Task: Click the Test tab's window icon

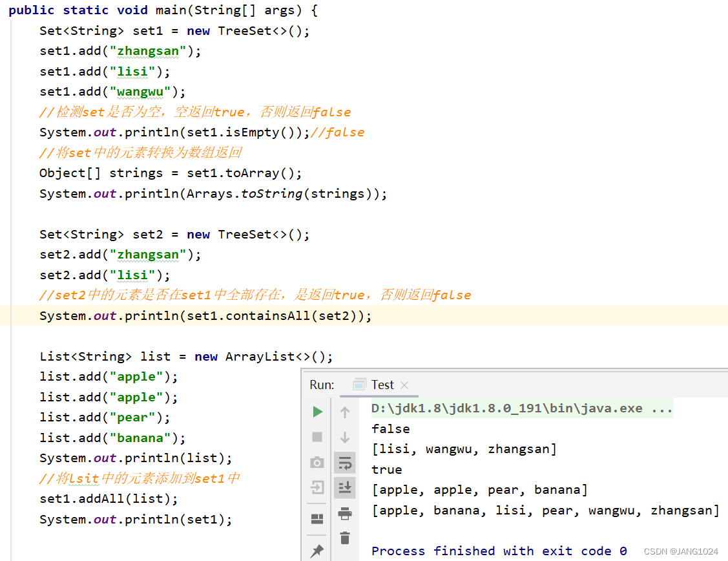Action: [x=359, y=385]
